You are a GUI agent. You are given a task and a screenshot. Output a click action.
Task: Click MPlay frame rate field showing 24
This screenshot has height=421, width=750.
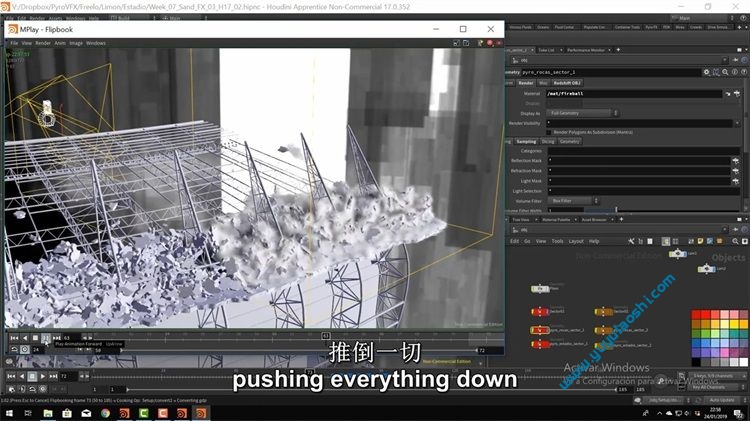point(37,350)
